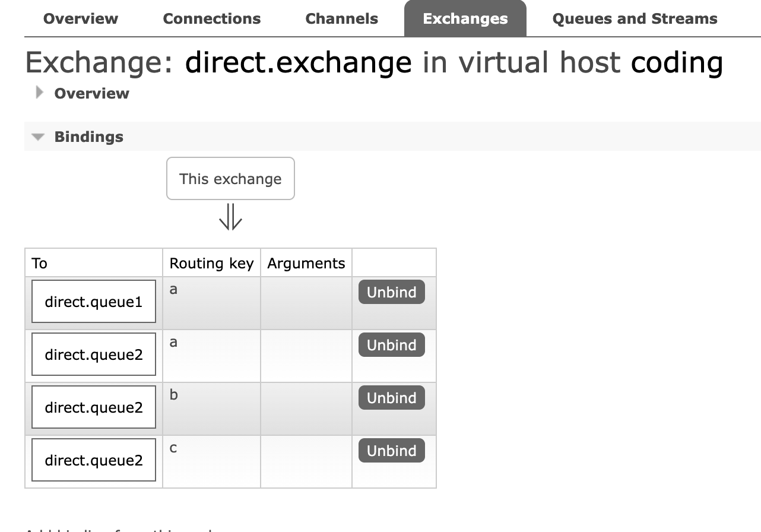The width and height of the screenshot is (761, 532).
Task: Select the Exchanges tab
Action: coord(465,19)
